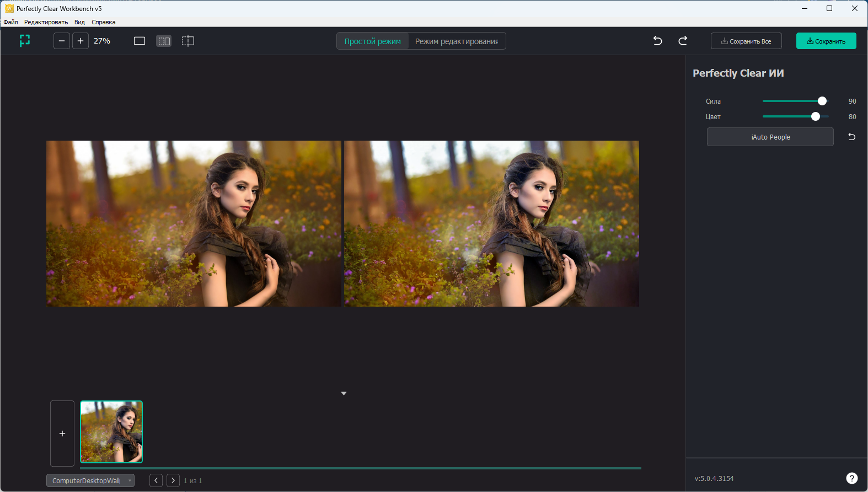The height and width of the screenshot is (492, 868).
Task: Reset the iAuto People preset
Action: (x=851, y=137)
